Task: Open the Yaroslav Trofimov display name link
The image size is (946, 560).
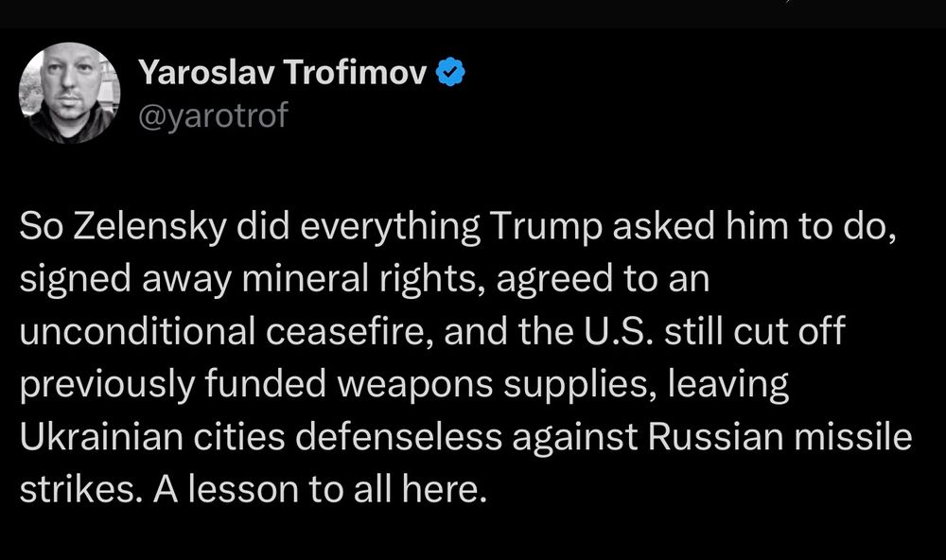Action: tap(282, 72)
